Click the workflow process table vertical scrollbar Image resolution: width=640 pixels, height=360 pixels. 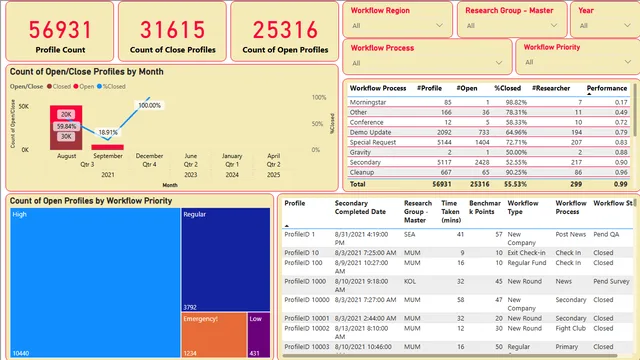(x=635, y=110)
